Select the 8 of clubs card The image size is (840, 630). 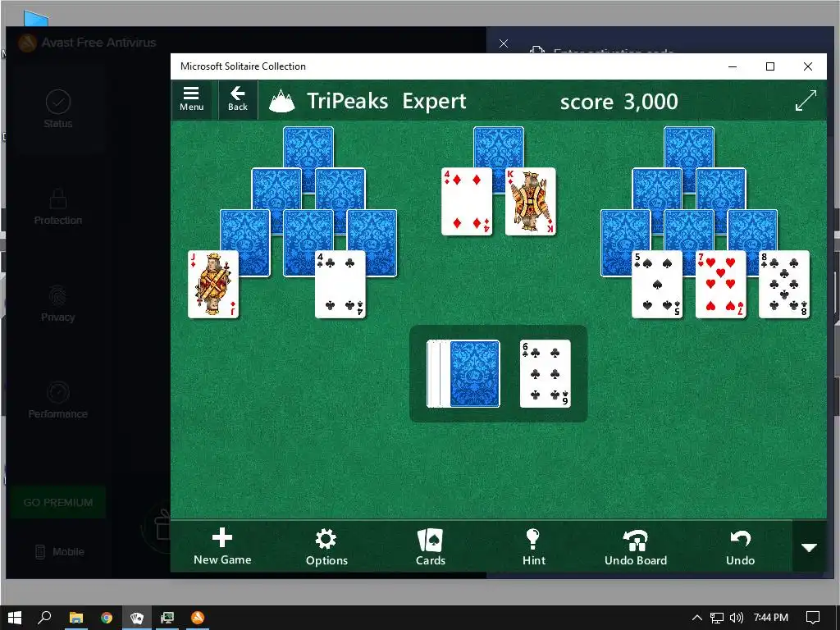coord(784,285)
